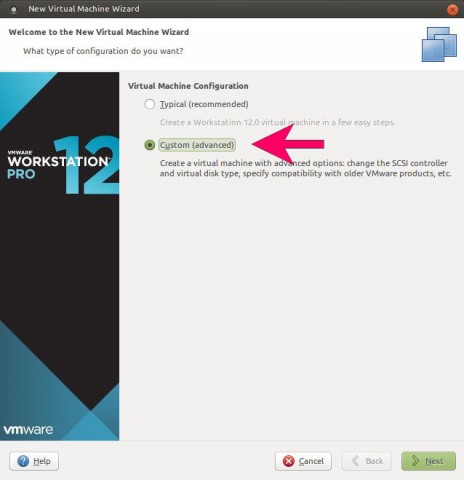Close the New Virtual Machine Wizard window

tap(452, 10)
